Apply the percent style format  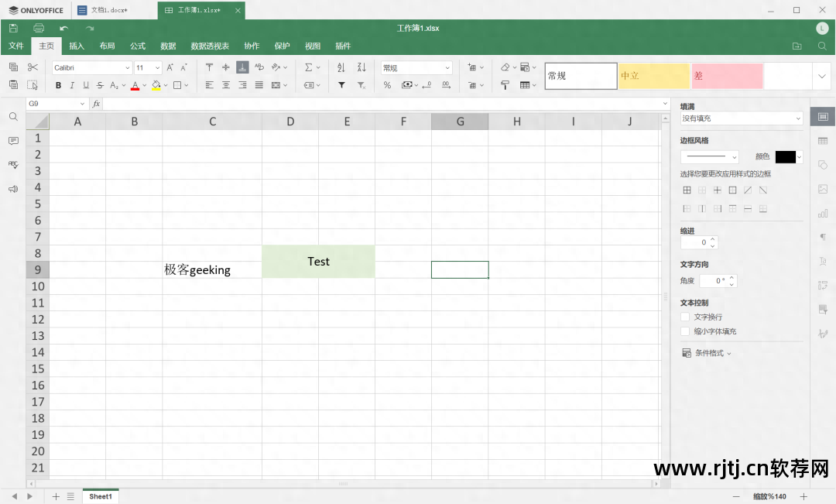tap(387, 85)
